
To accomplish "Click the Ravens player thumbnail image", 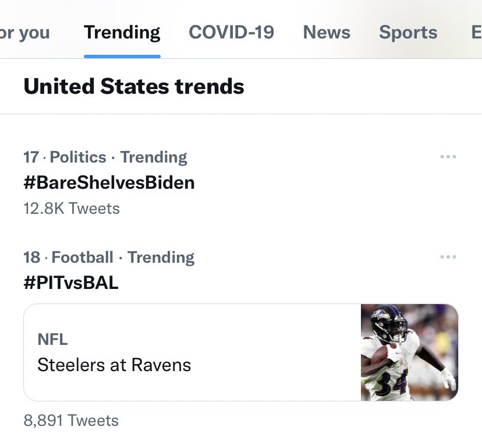I will 409,352.
